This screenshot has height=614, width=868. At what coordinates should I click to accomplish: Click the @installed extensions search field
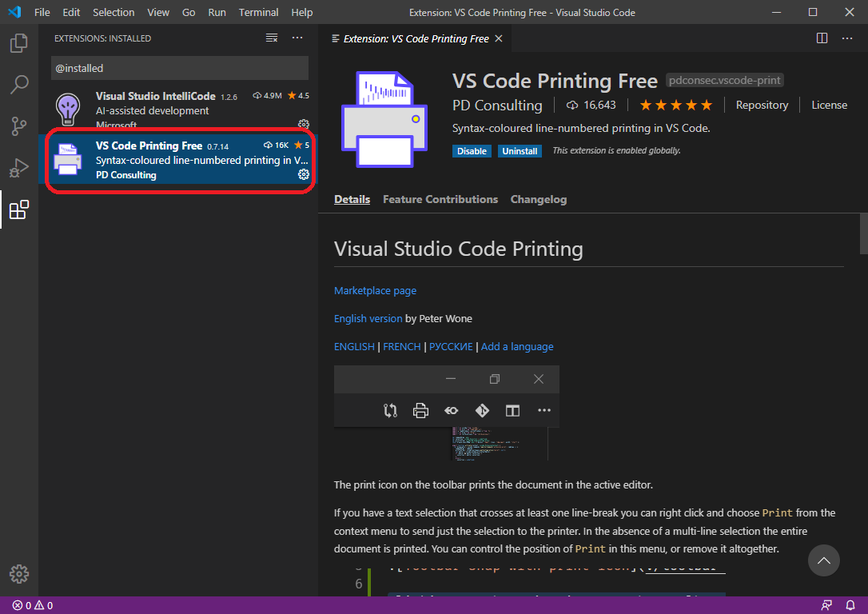[179, 68]
